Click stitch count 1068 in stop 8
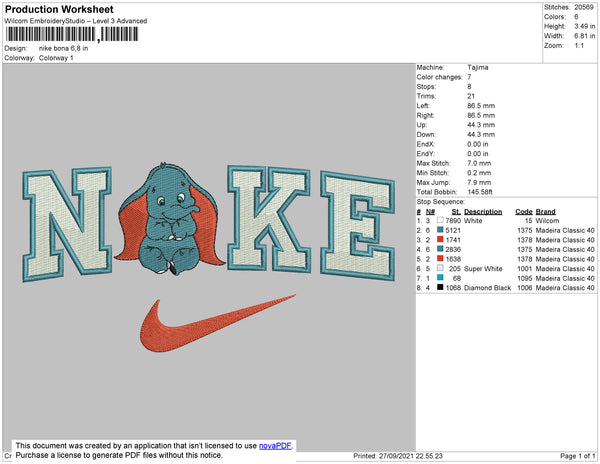This screenshot has width=600, height=464. [x=453, y=288]
